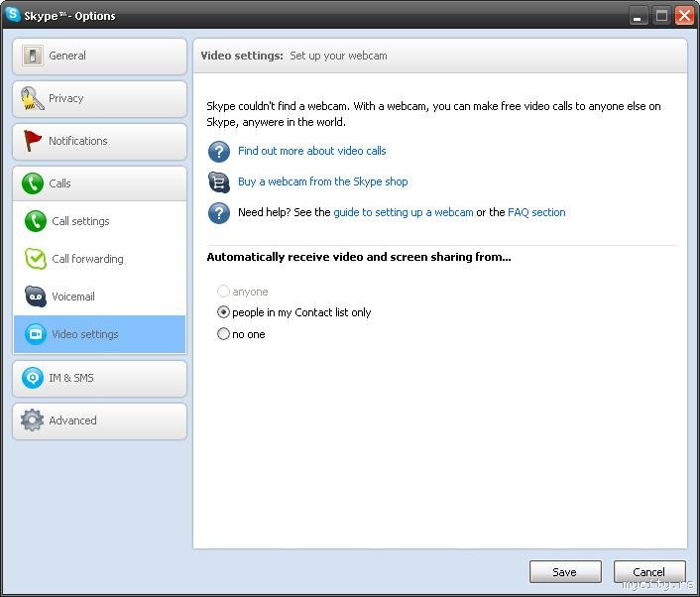Choose the 'anyone' radio option
Screen dimensions: 700x597
(x=224, y=292)
